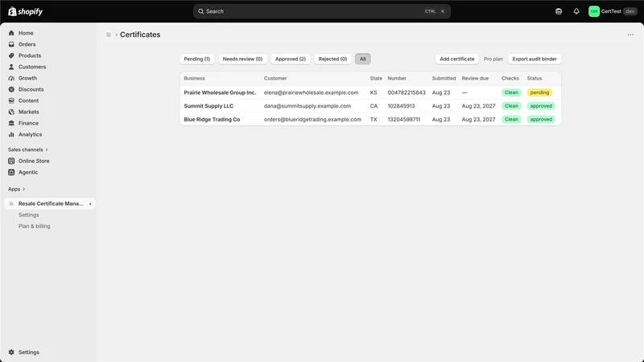Screen dimensions: 644x362
Task: Click the Content icon
Action: 11,101
